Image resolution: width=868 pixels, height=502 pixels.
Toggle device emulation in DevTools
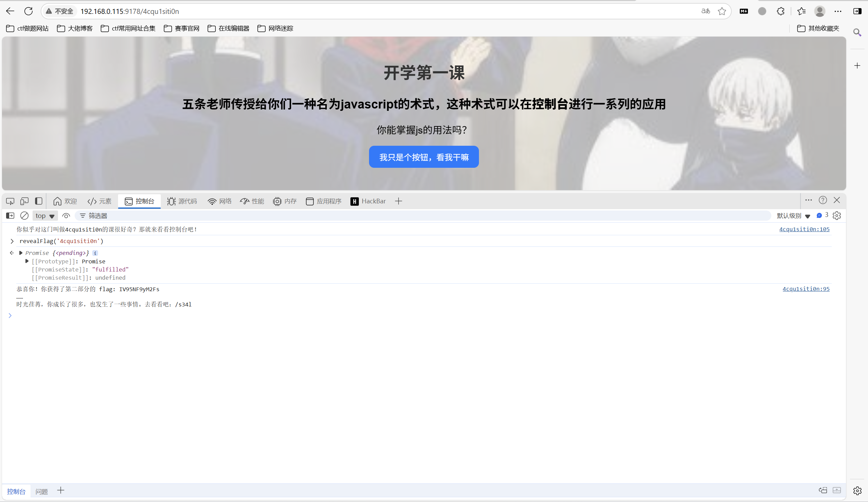click(24, 201)
